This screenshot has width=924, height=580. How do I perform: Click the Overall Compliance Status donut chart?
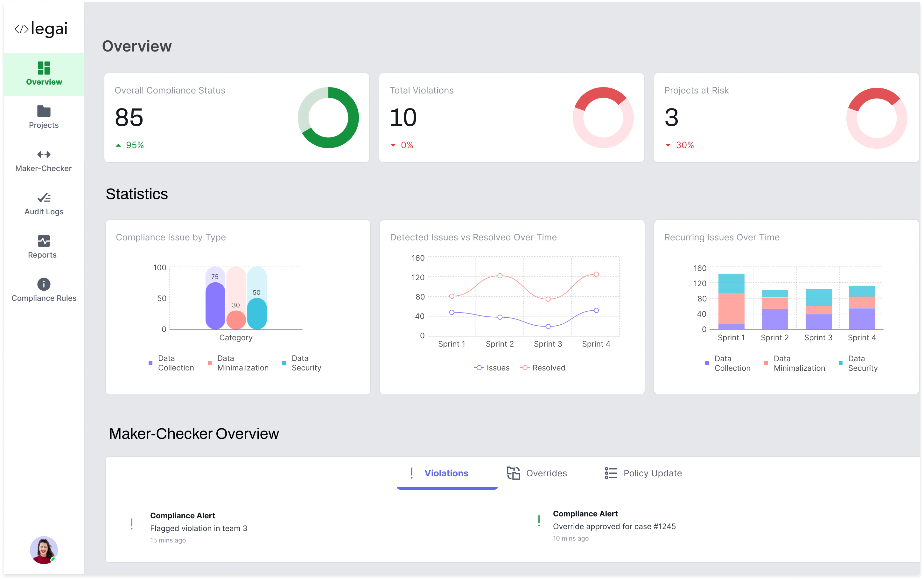328,118
